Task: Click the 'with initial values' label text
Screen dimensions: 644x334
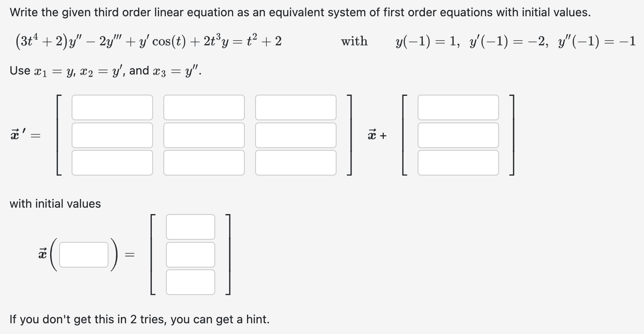Action: (x=55, y=204)
